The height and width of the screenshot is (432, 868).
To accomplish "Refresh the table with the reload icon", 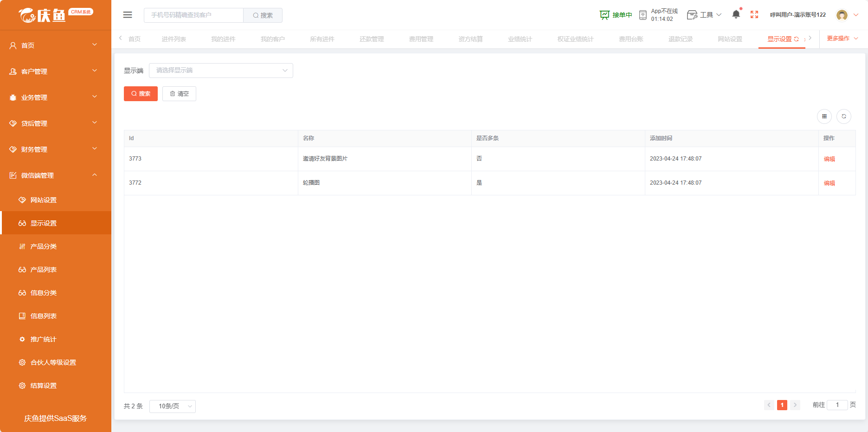I will 844,116.
